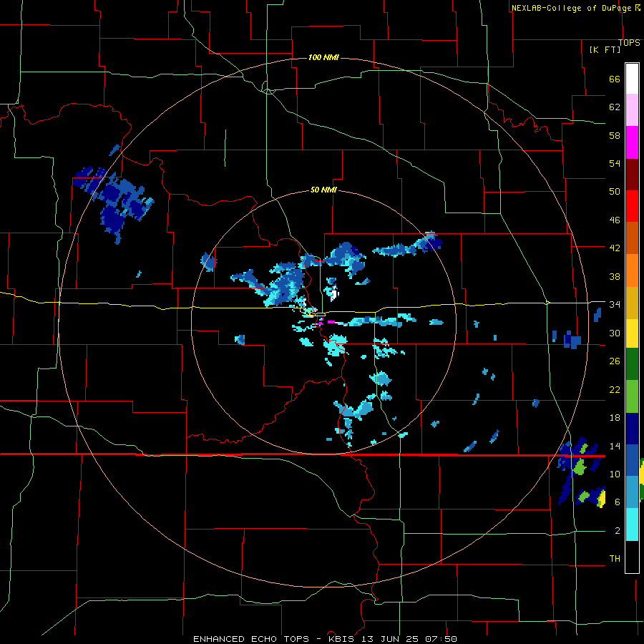The image size is (644, 644).
Task: Click the 38 legend value
Action: (615, 276)
